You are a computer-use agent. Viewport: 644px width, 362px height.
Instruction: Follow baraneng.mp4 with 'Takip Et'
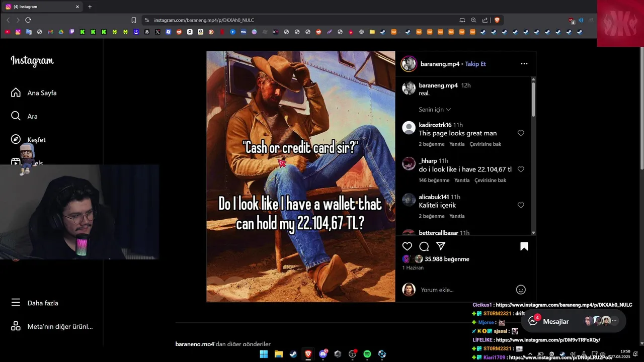point(475,64)
